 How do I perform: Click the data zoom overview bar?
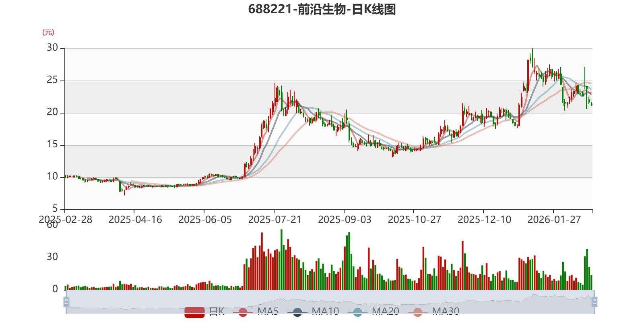(x=330, y=301)
